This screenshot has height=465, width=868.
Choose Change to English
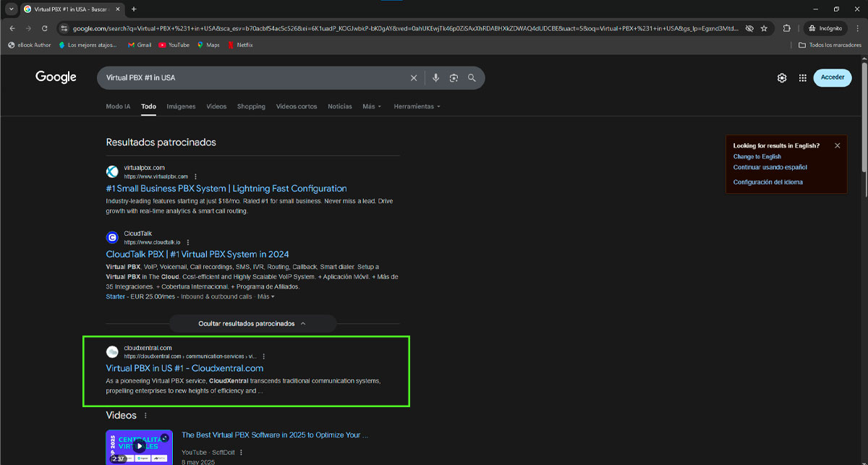pos(757,156)
